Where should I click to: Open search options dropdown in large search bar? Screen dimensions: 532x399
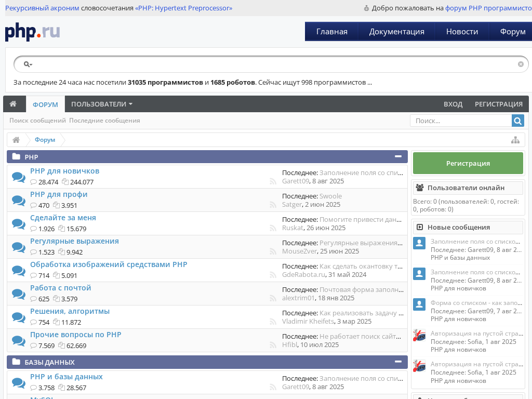coord(28,64)
